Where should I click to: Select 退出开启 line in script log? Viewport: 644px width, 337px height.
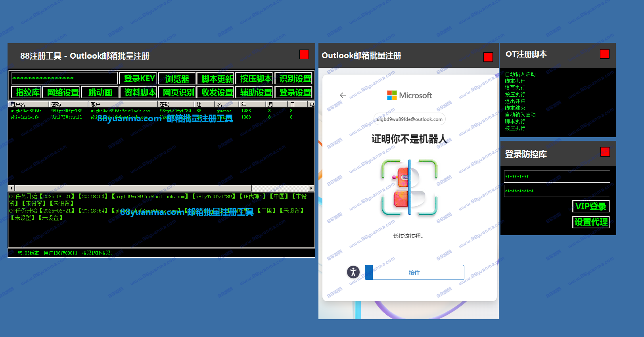(x=515, y=101)
